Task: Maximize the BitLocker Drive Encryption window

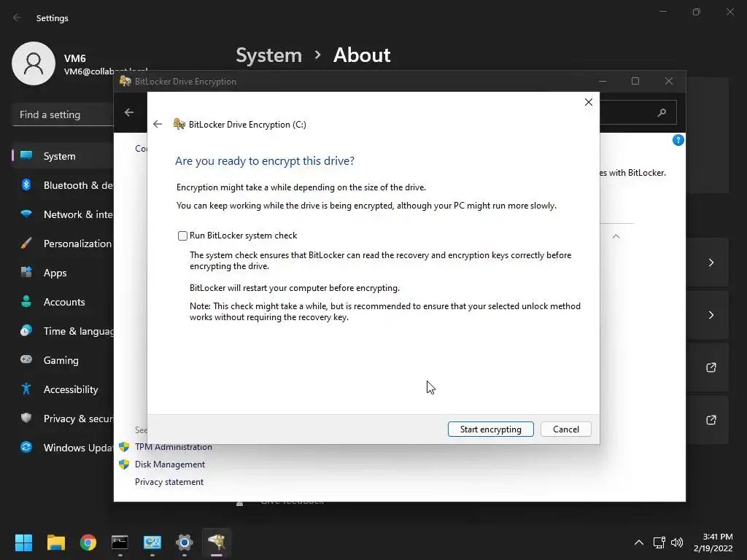Action: tap(635, 81)
